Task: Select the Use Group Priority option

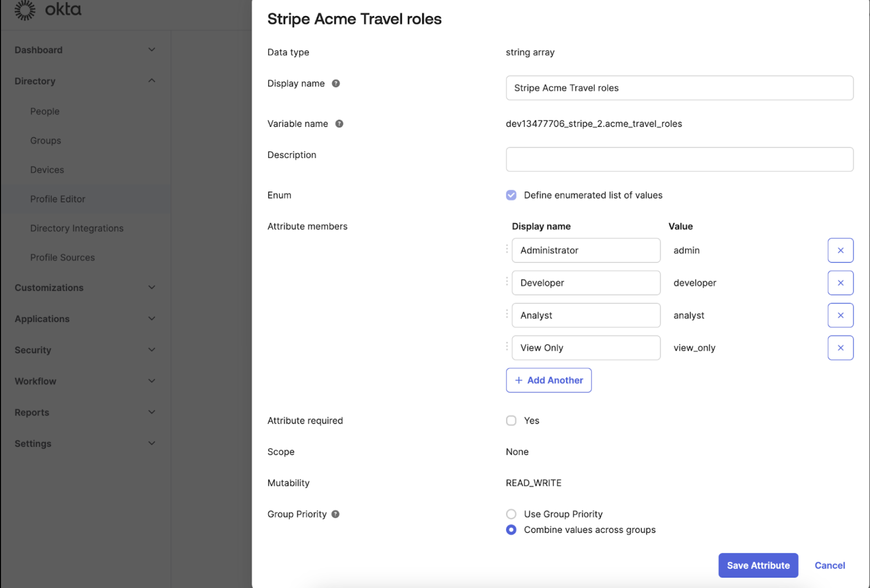Action: 511,514
